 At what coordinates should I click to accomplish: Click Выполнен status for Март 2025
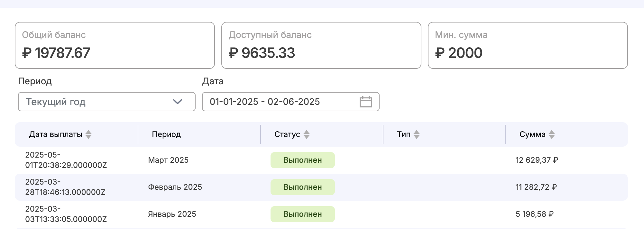pyautogui.click(x=302, y=160)
